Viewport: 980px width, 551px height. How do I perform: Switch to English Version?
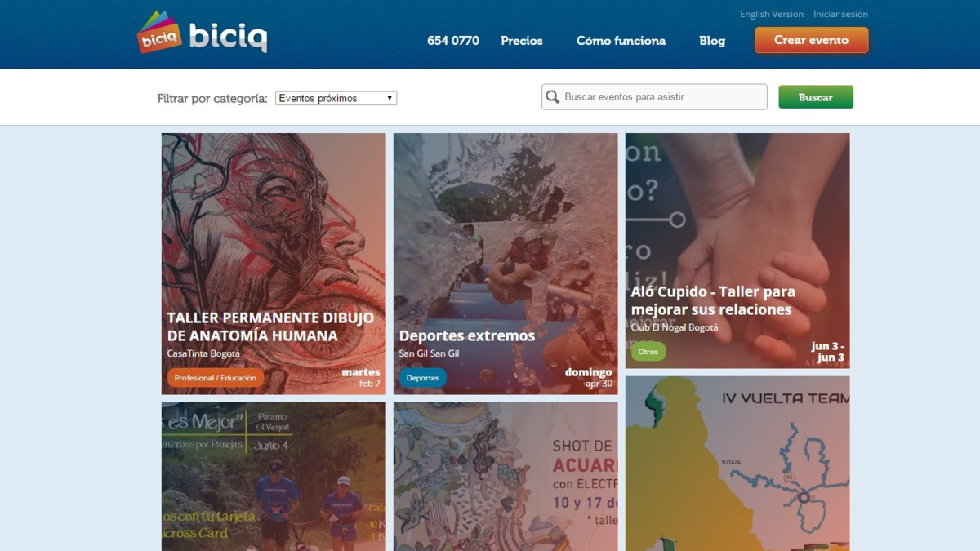772,14
